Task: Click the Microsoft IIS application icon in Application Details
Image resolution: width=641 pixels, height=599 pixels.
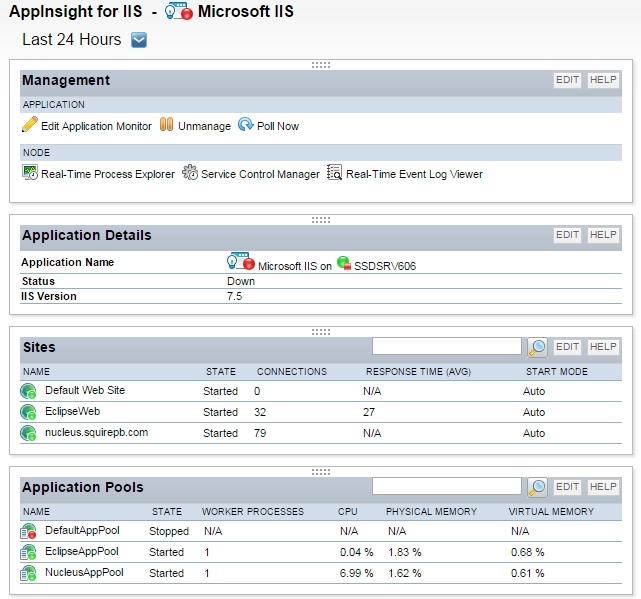Action: point(241,262)
